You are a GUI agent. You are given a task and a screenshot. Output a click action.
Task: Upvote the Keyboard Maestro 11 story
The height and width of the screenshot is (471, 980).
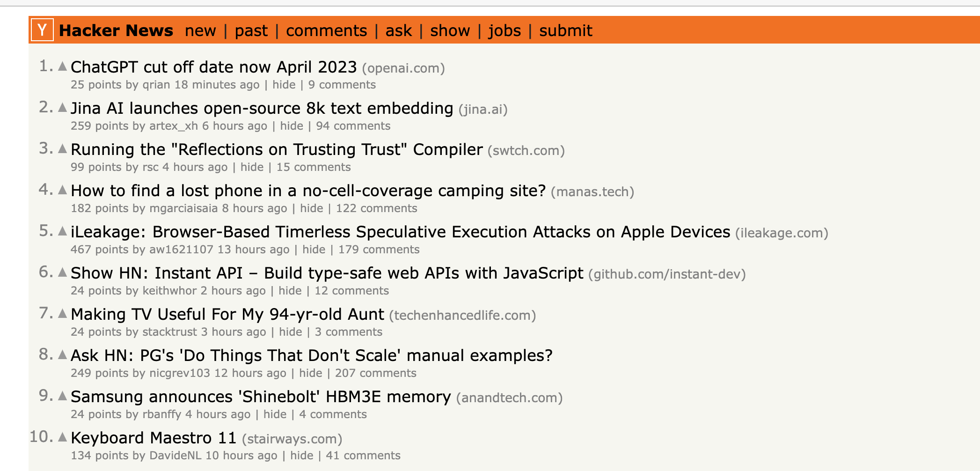click(x=62, y=437)
